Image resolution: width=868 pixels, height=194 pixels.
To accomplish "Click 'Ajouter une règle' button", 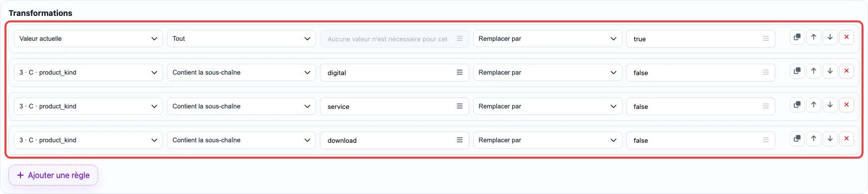I will pos(53,175).
